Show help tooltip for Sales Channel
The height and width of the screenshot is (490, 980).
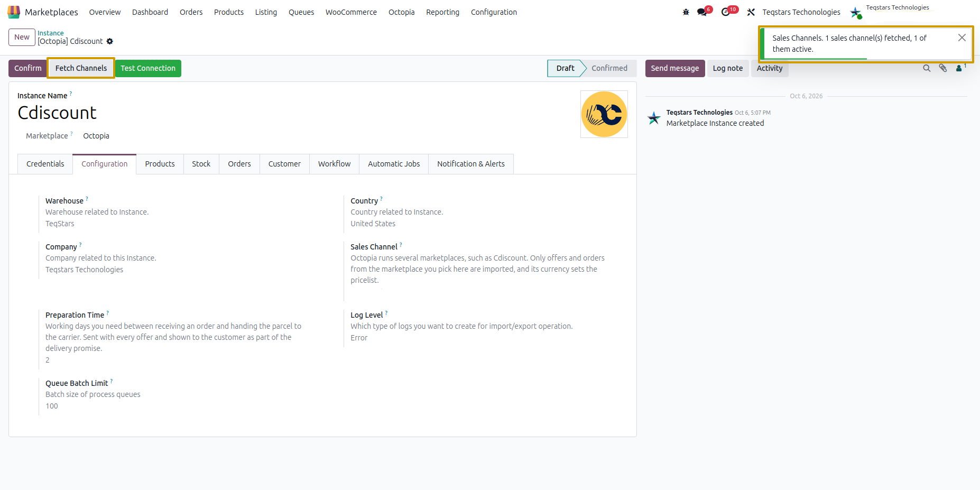[401, 245]
